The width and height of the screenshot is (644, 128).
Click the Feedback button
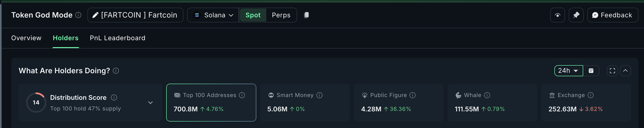click(x=612, y=15)
